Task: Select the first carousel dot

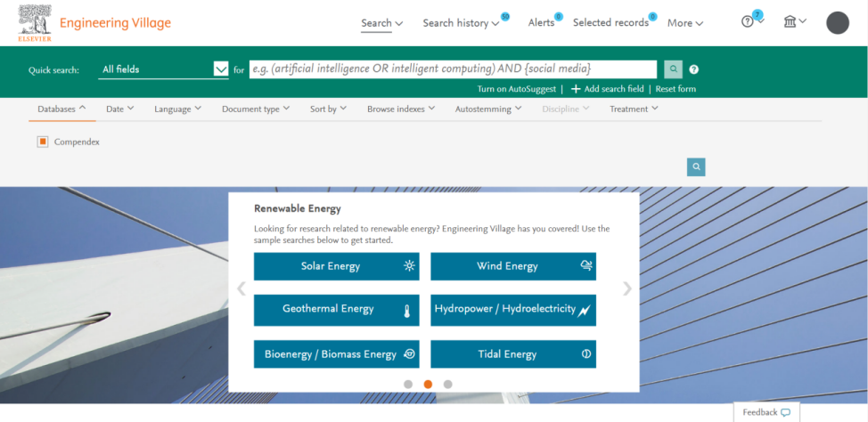Action: [408, 385]
